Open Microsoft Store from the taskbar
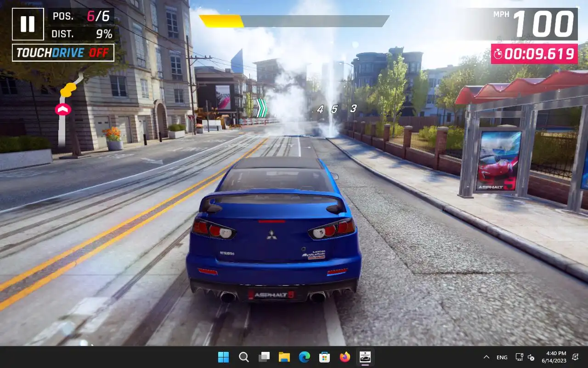Screen dimensions: 588x368 [325, 357]
